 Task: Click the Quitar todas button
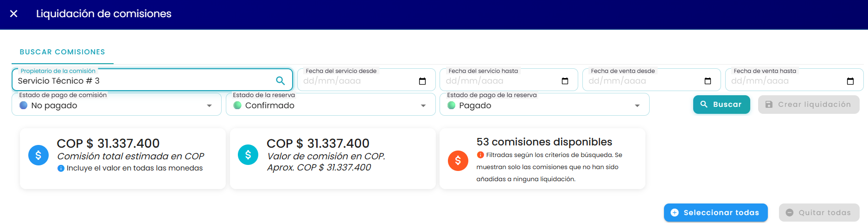819,213
